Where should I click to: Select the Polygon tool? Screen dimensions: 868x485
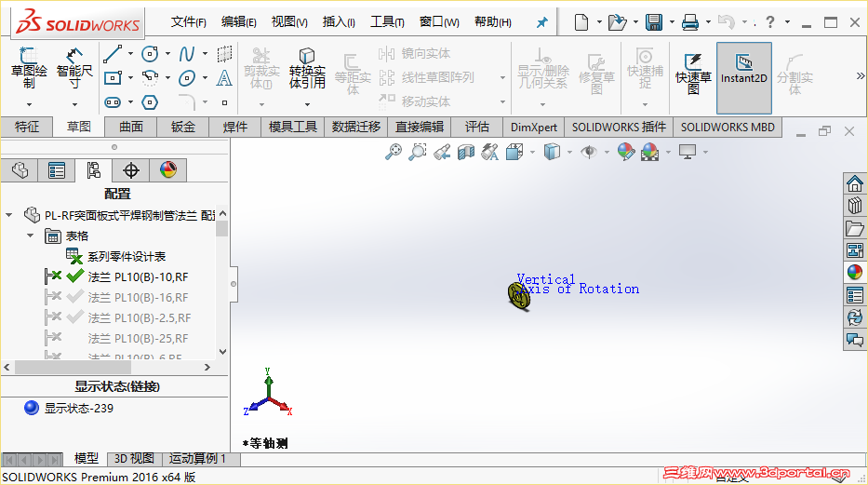(x=150, y=101)
